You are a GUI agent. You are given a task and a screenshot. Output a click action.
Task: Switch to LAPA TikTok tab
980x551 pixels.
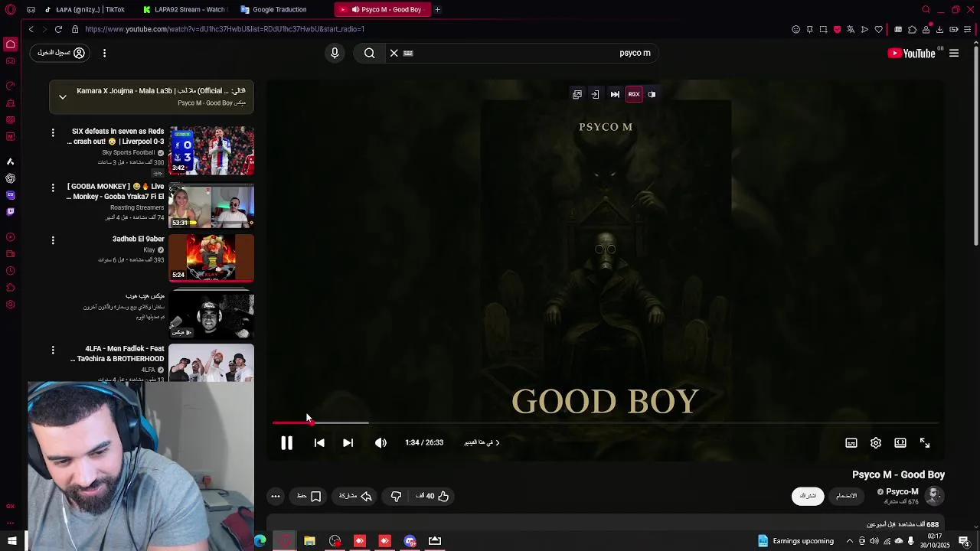coord(84,9)
